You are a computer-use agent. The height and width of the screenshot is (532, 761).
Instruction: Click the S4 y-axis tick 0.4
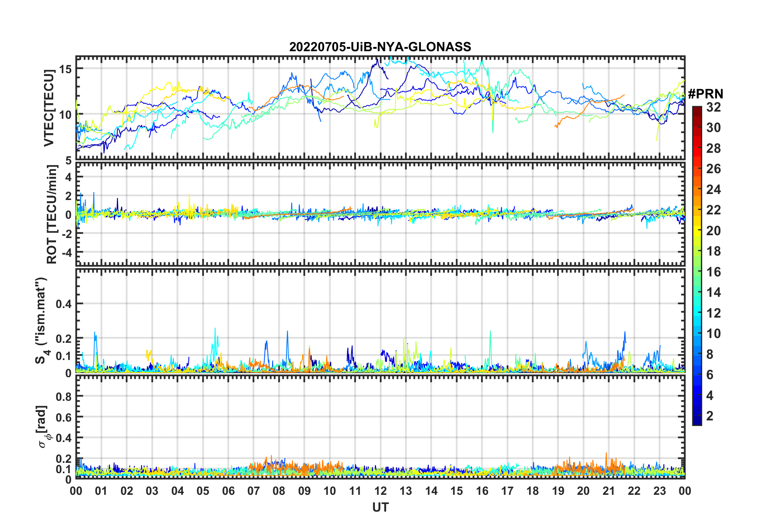pyautogui.click(x=64, y=304)
